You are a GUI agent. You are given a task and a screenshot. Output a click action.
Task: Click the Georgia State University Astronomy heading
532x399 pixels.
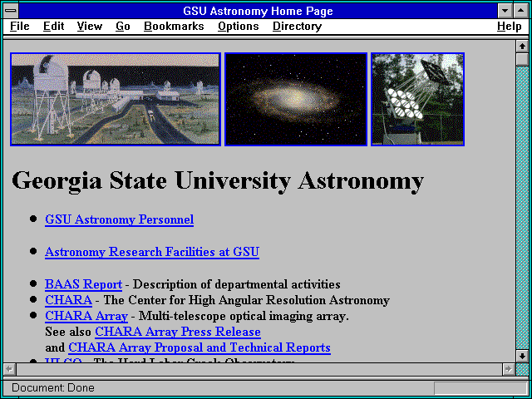coord(218,181)
